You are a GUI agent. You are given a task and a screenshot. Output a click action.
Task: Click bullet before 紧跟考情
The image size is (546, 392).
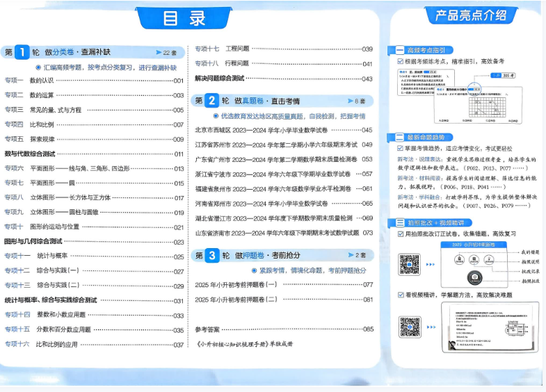click(x=254, y=270)
